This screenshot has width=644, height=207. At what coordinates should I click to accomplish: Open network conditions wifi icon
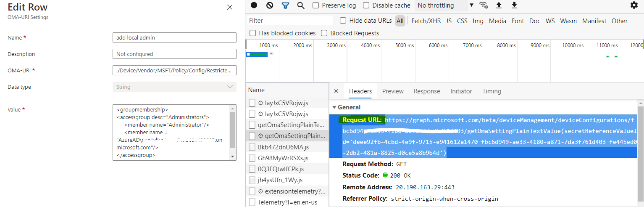[x=484, y=5]
